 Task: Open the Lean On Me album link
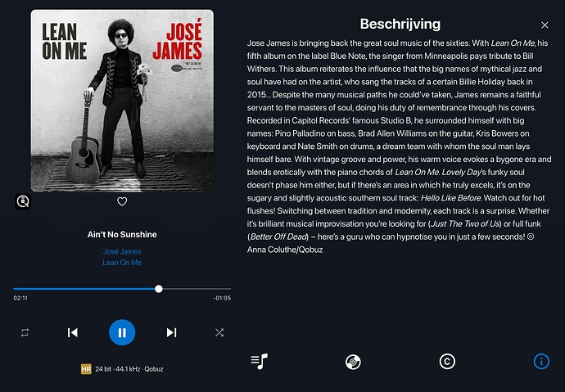coord(122,263)
